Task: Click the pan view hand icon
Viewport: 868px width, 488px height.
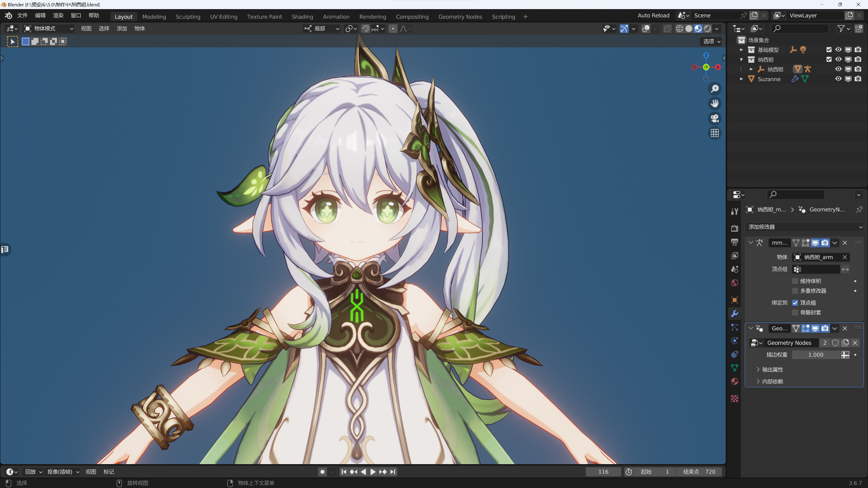Action: coord(714,103)
